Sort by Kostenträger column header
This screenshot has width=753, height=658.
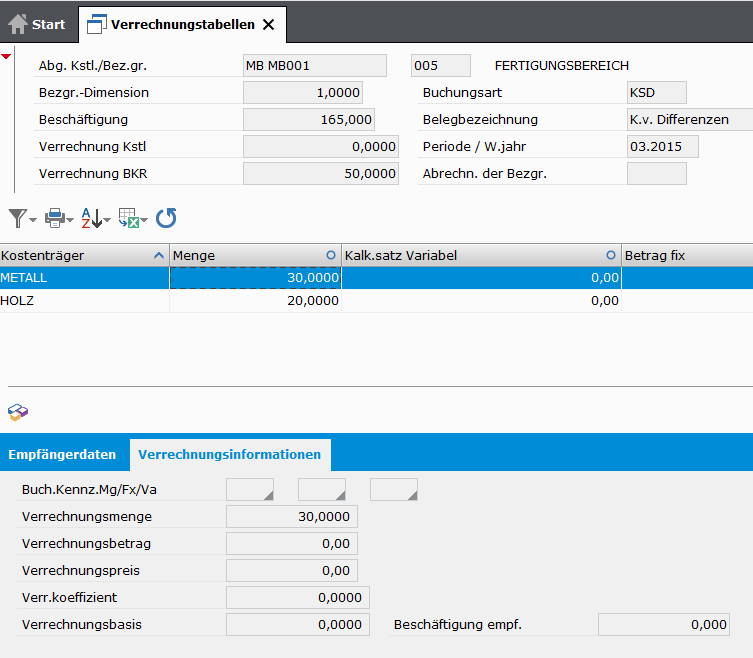coord(84,256)
